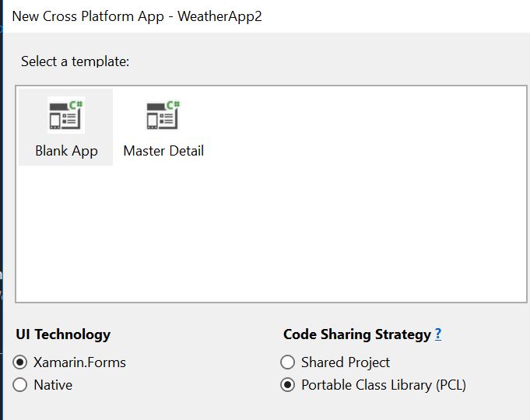Click the C# badge on Blank App icon
This screenshot has width=530, height=420.
(x=76, y=105)
